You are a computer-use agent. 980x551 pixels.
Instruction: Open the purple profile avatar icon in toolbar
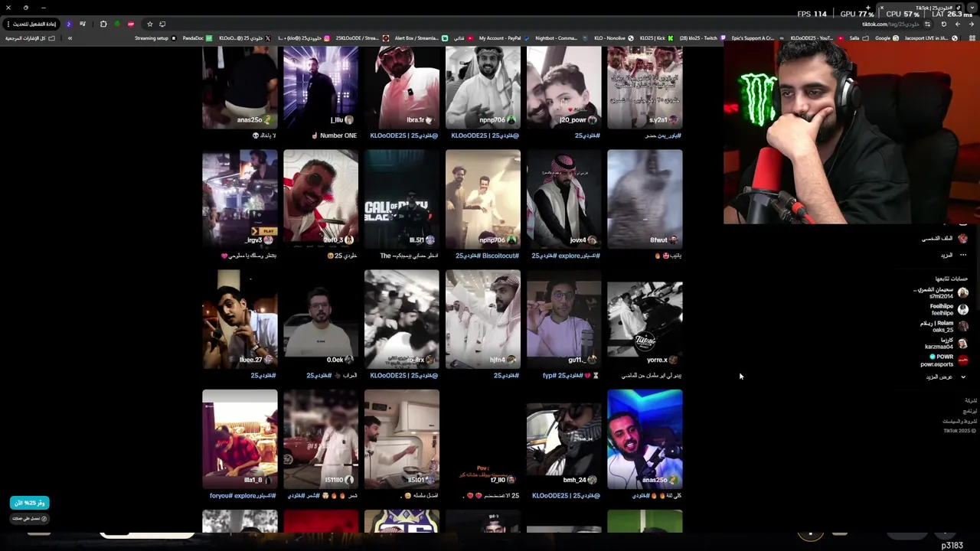point(69,24)
